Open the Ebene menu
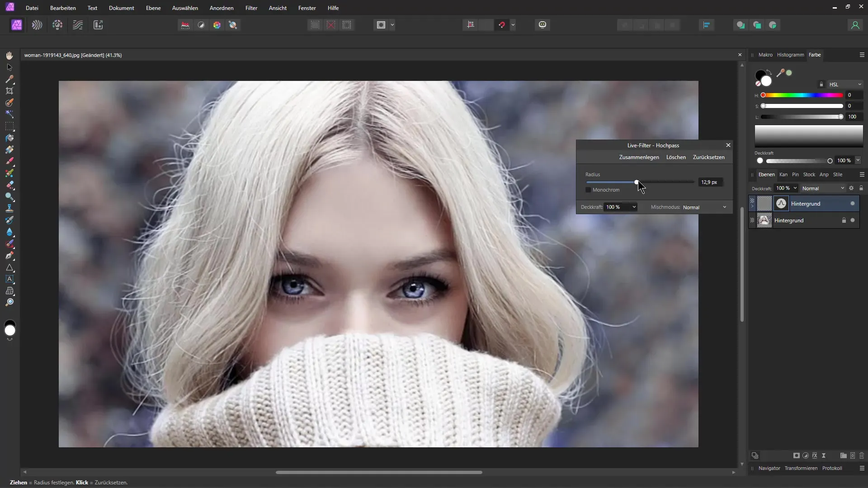 pyautogui.click(x=153, y=8)
